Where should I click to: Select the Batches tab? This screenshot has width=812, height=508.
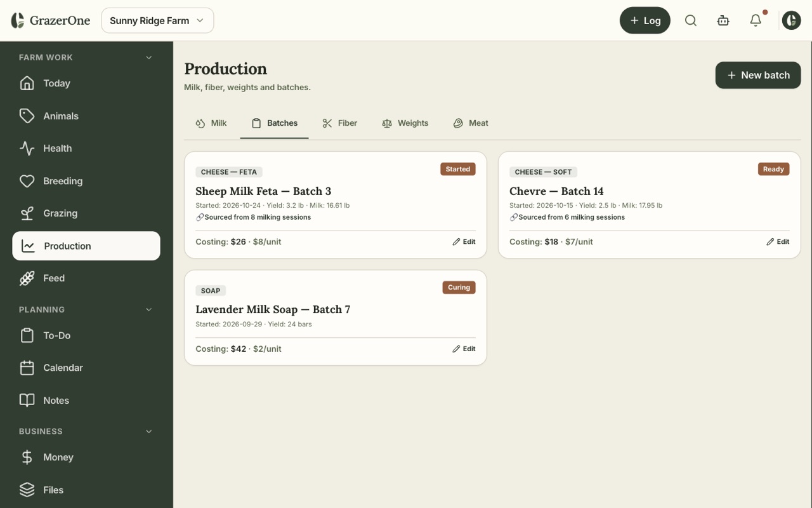point(274,123)
